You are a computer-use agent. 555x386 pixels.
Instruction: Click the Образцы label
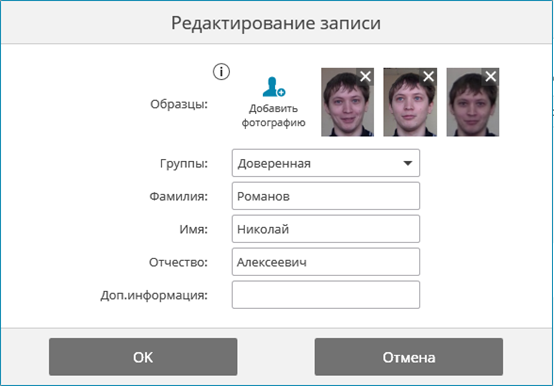pos(179,105)
